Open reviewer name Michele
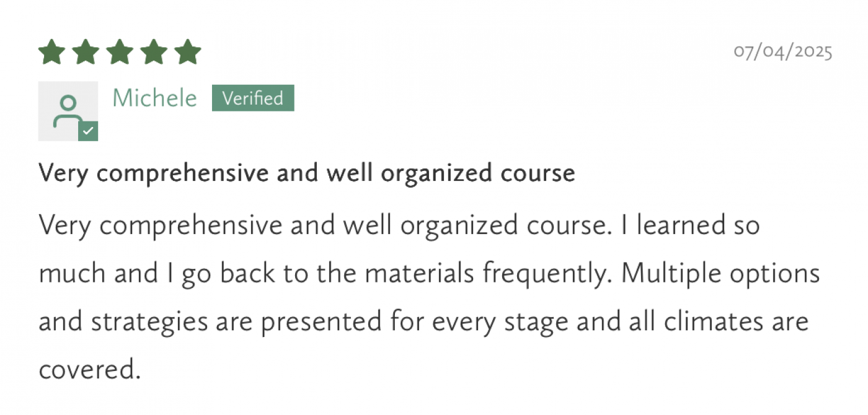The image size is (868, 415). click(155, 98)
